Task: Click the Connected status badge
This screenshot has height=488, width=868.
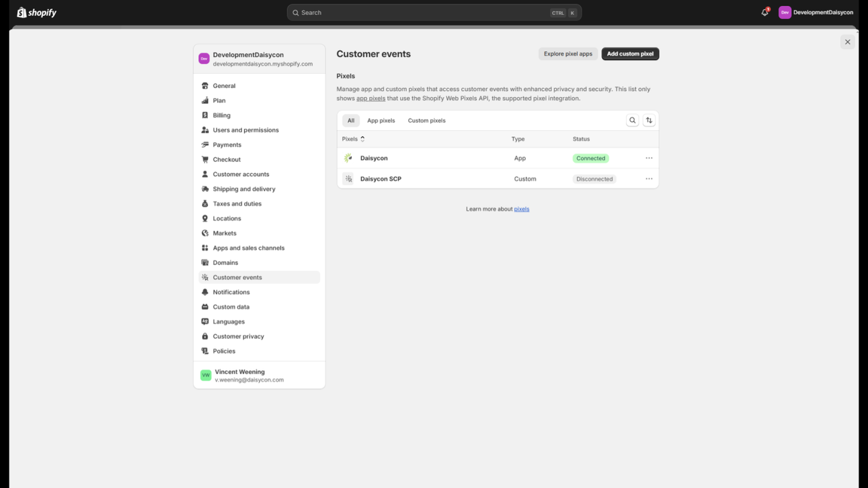Action: 591,158
